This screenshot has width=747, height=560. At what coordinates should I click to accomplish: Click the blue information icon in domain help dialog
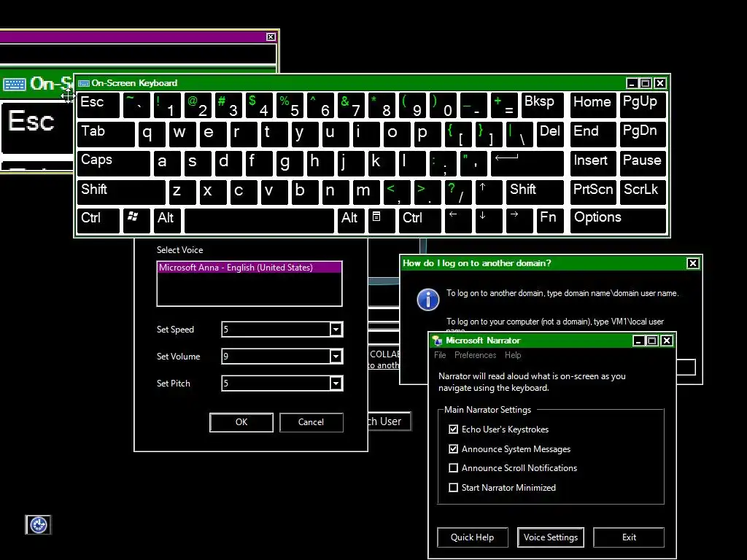coord(427,300)
